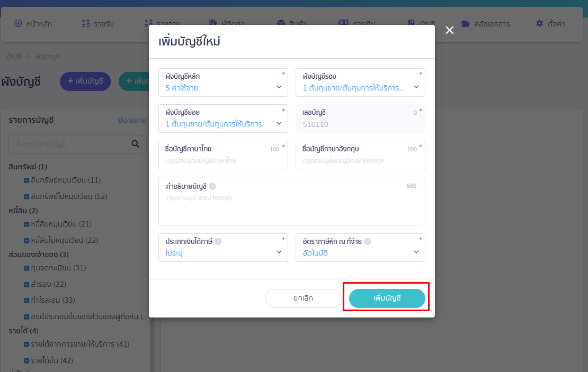Click help icon next to ประเภทเงินได้ภาษี

pyautogui.click(x=218, y=241)
